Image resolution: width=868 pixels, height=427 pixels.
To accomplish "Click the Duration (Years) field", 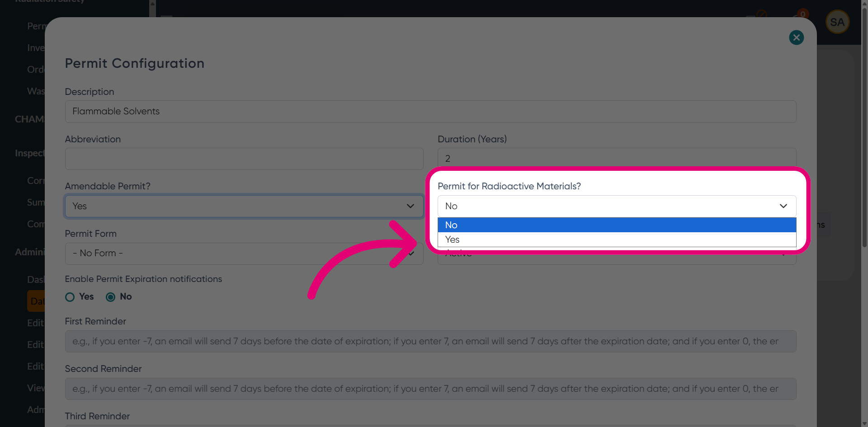I will 617,158.
